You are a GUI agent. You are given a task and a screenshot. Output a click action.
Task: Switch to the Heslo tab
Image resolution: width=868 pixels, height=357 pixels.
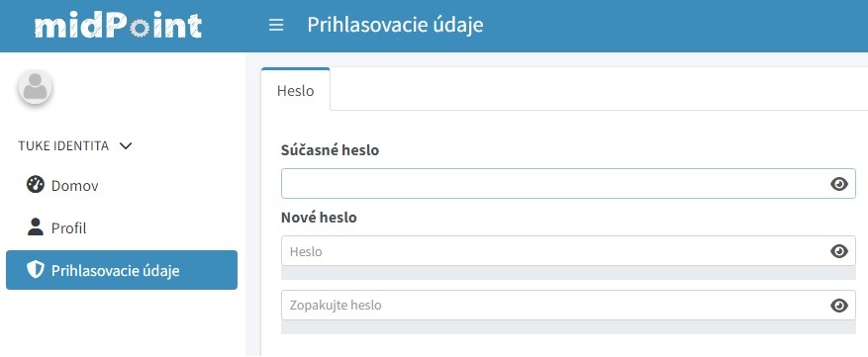(x=296, y=90)
